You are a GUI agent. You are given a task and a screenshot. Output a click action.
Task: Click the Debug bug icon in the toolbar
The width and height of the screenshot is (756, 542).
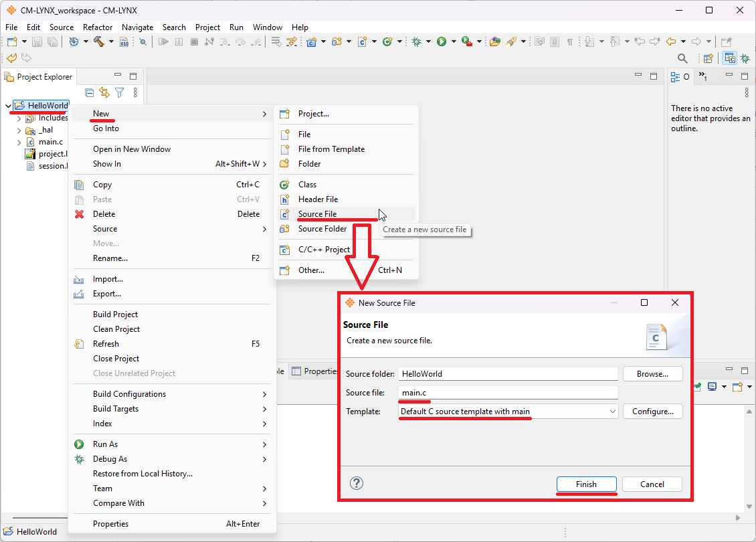point(417,41)
